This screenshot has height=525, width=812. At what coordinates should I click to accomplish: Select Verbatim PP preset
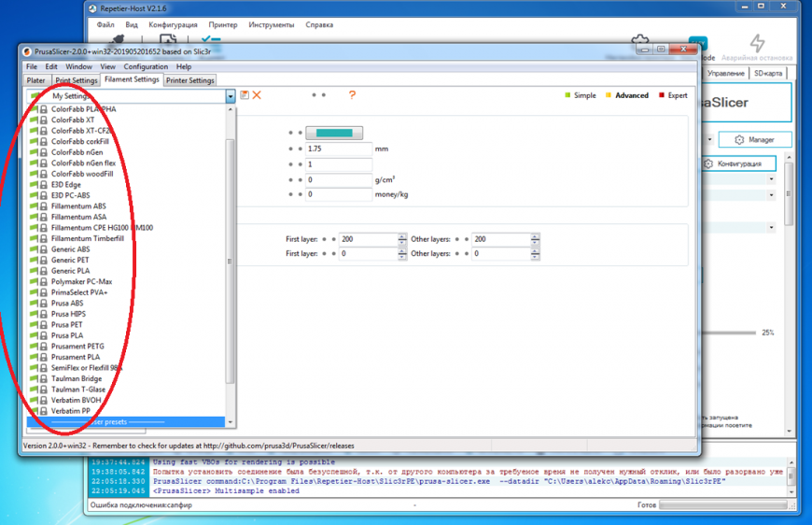pos(126,412)
